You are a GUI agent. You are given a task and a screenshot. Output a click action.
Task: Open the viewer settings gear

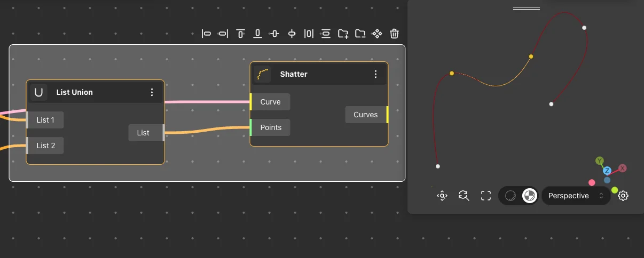point(623,196)
